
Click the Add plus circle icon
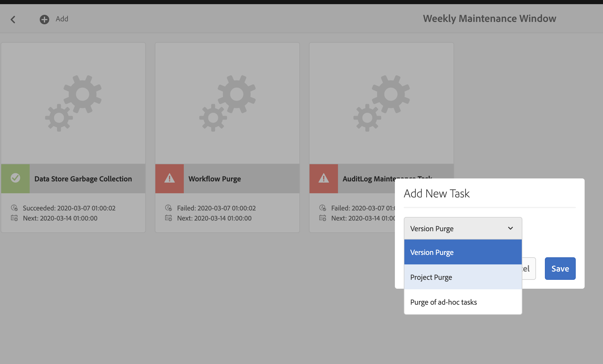point(44,20)
